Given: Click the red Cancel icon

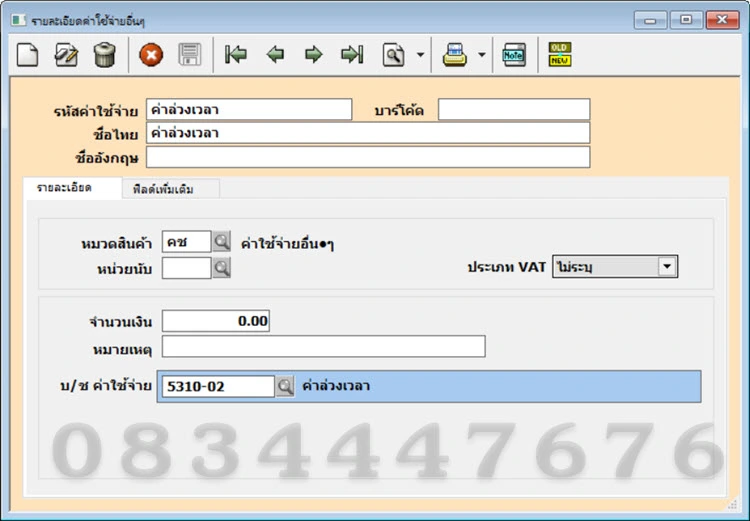Looking at the screenshot, I should [x=151, y=55].
